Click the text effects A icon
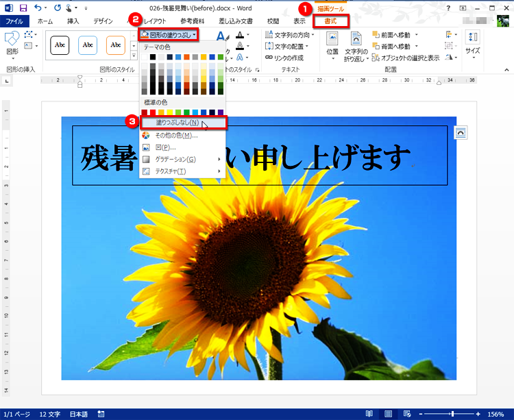 [240, 58]
